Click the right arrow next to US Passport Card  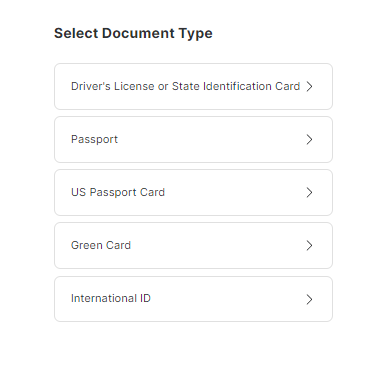tap(309, 192)
